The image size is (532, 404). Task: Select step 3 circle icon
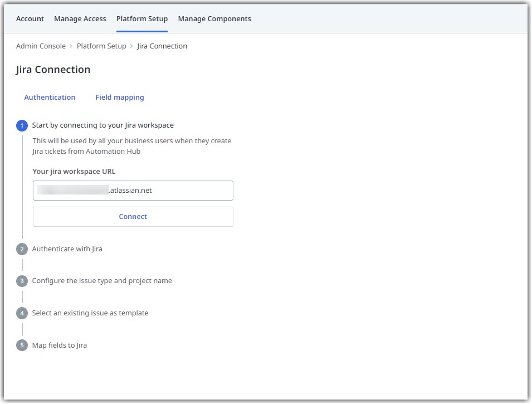(22, 281)
